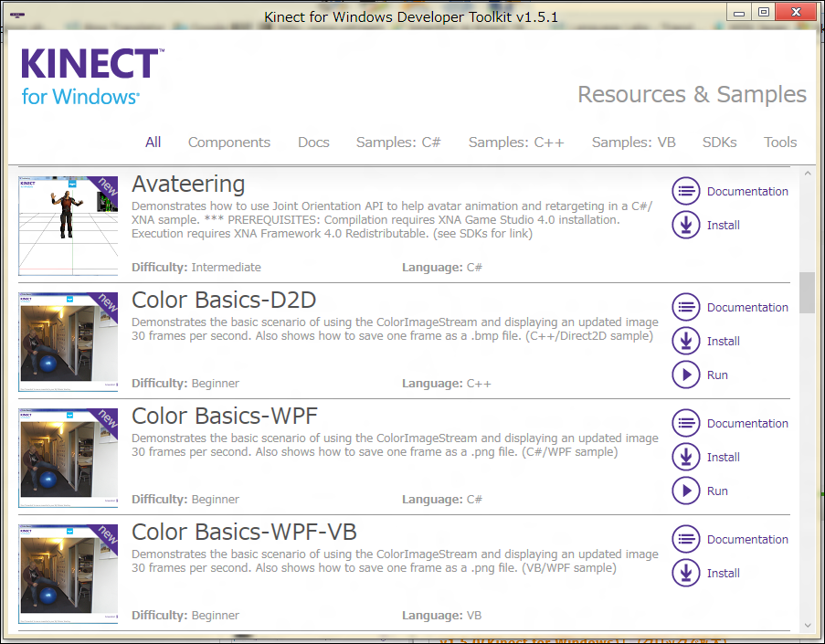Click the Run play icon for Color Basics-D2D
The height and width of the screenshot is (644, 825).
pyautogui.click(x=685, y=375)
